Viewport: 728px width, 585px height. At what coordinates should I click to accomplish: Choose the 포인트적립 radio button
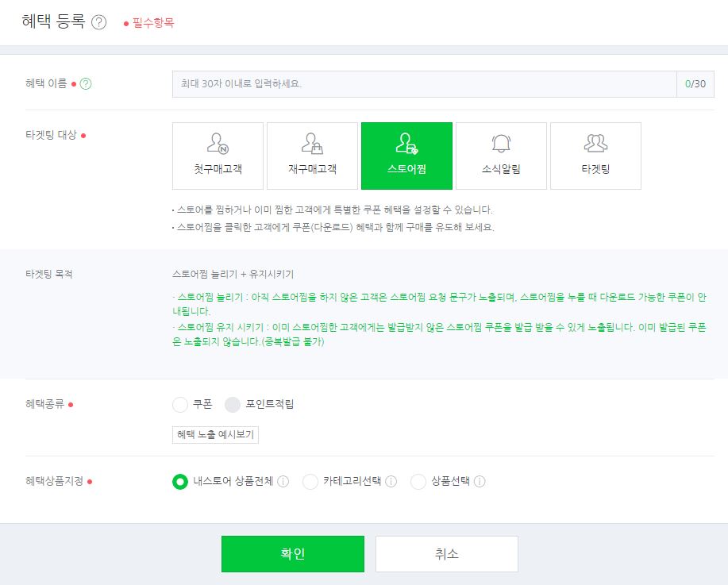click(233, 404)
